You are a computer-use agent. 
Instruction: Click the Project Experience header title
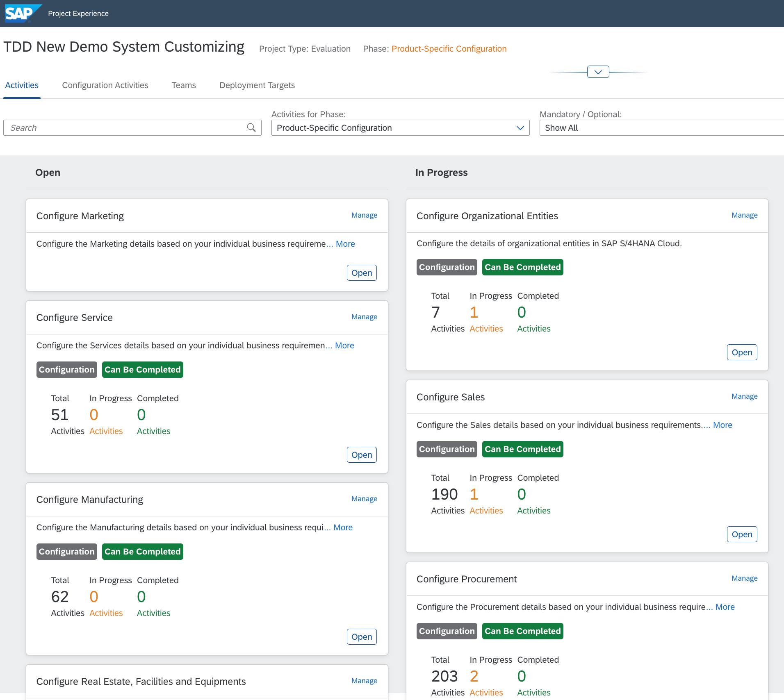point(78,14)
